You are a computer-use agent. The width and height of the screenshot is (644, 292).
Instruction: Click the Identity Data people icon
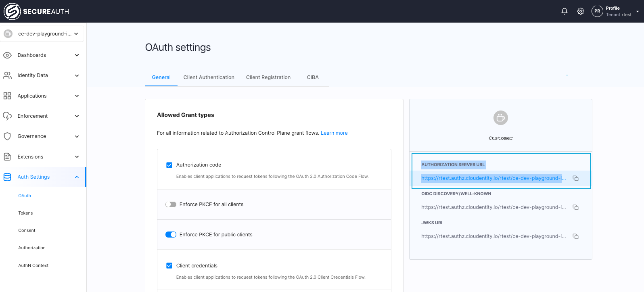[7, 75]
